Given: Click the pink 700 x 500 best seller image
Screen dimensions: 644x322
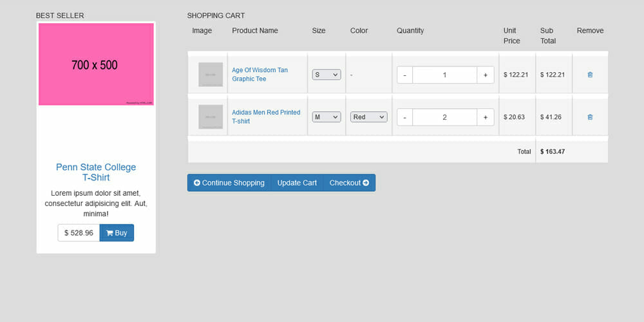Looking at the screenshot, I should (x=96, y=64).
